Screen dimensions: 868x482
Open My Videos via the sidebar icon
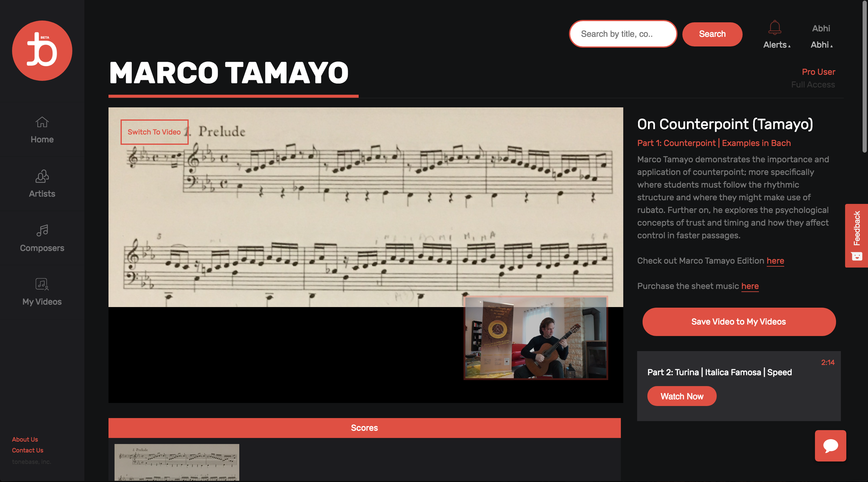42,284
